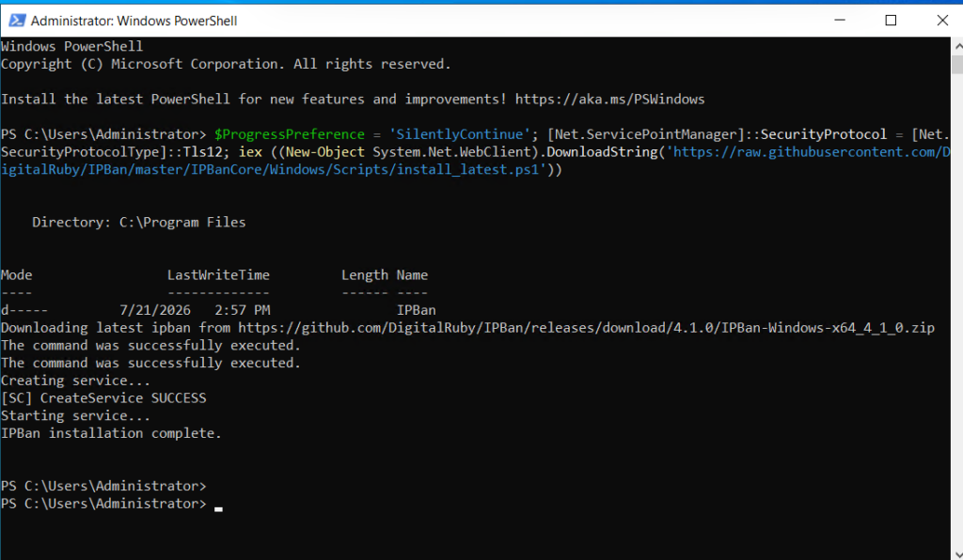Viewport: 963px width, 560px height.
Task: Click the 'SilentlyContinue' string value
Action: click(x=459, y=134)
